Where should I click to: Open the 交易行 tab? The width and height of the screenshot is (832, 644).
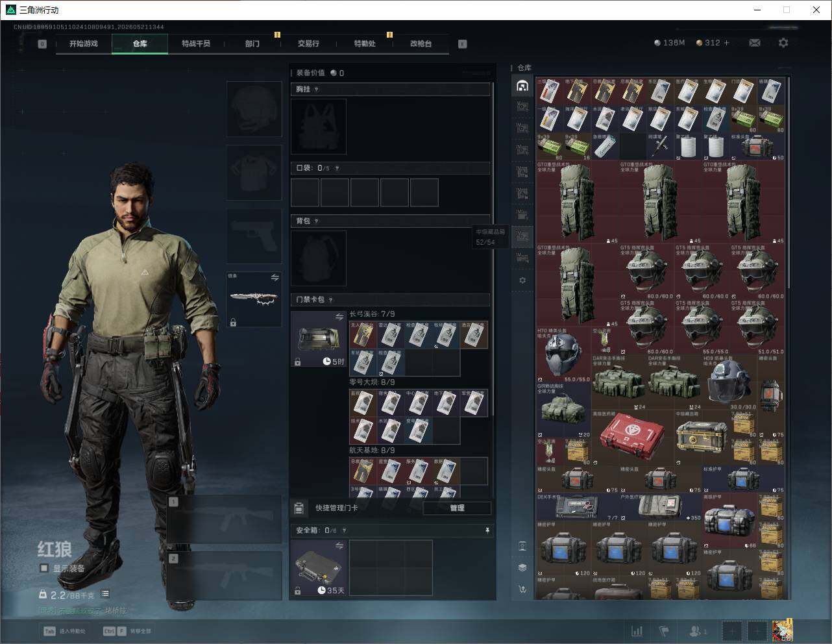click(x=308, y=43)
